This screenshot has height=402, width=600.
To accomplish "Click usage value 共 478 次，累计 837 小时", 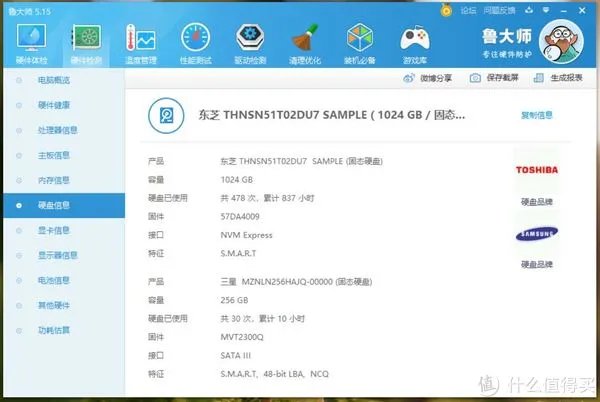I will click(x=267, y=198).
